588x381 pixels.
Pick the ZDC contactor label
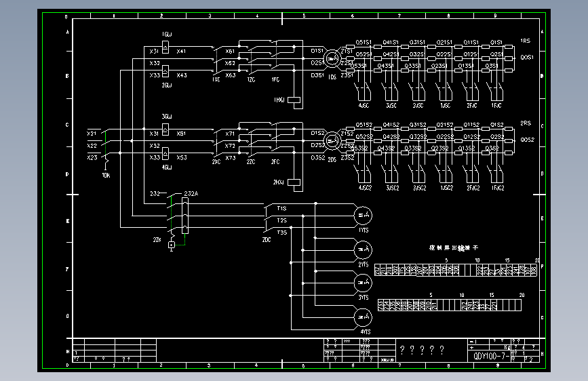coord(267,240)
